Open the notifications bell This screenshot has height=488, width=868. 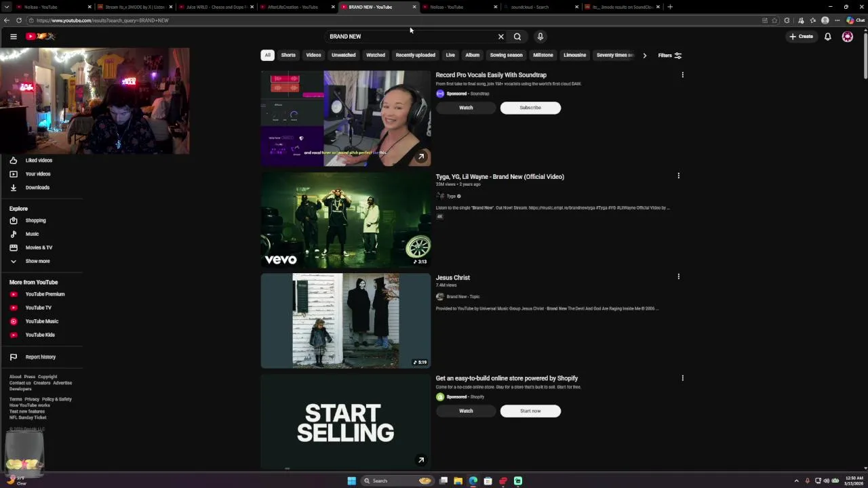point(828,37)
